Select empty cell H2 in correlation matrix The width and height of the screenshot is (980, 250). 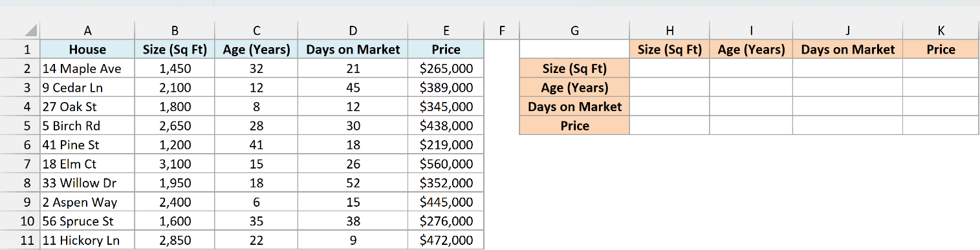pos(670,68)
